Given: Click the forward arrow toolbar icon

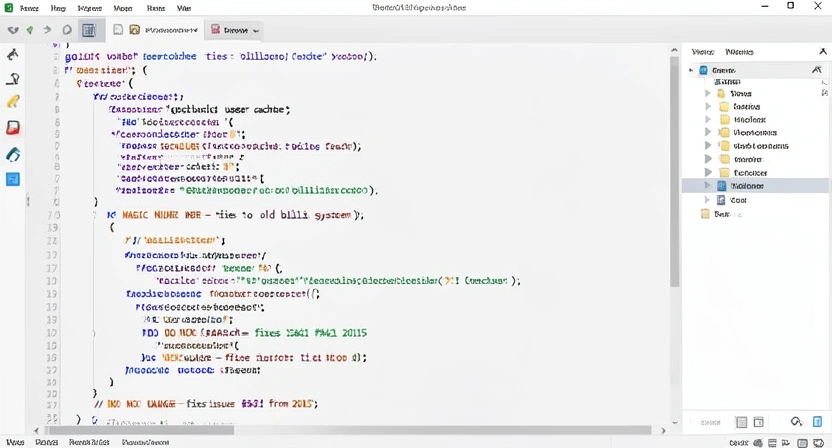Looking at the screenshot, I should click(47, 30).
